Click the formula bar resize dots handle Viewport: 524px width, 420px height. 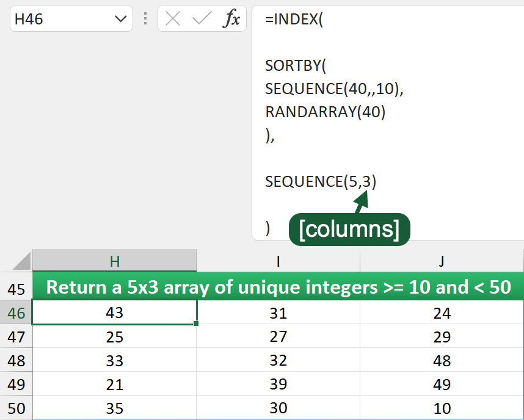point(145,19)
